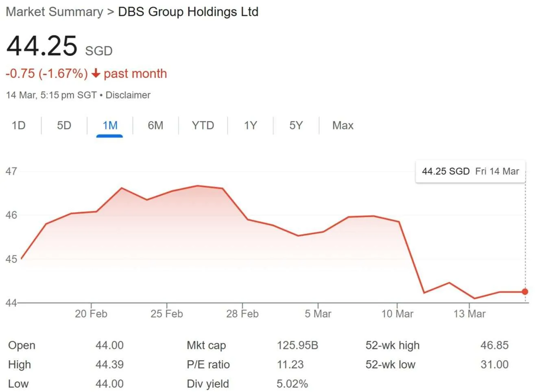Show the Max history chart
The height and width of the screenshot is (392, 537).
[x=342, y=126]
